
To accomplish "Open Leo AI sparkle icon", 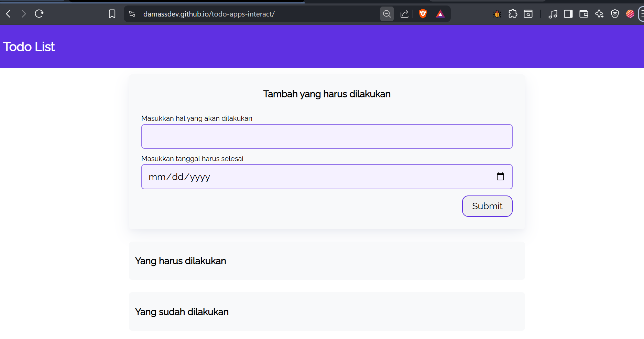I will [599, 14].
